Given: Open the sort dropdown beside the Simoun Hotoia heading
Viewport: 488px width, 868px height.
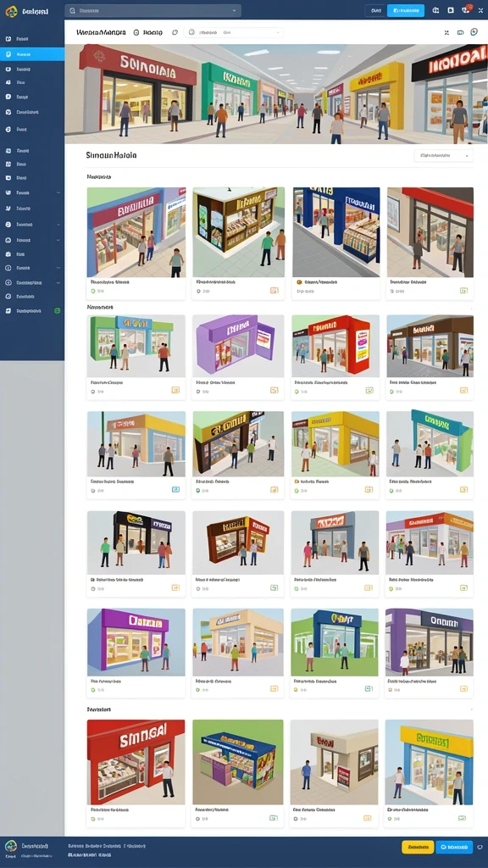Looking at the screenshot, I should click(443, 156).
